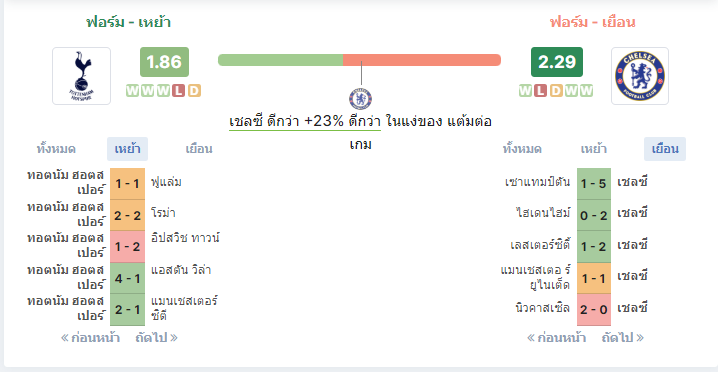Viewport: 718px width, 372px height.
Task: Go to ถัดไป page under Tottenham matches
Action: coord(157,338)
